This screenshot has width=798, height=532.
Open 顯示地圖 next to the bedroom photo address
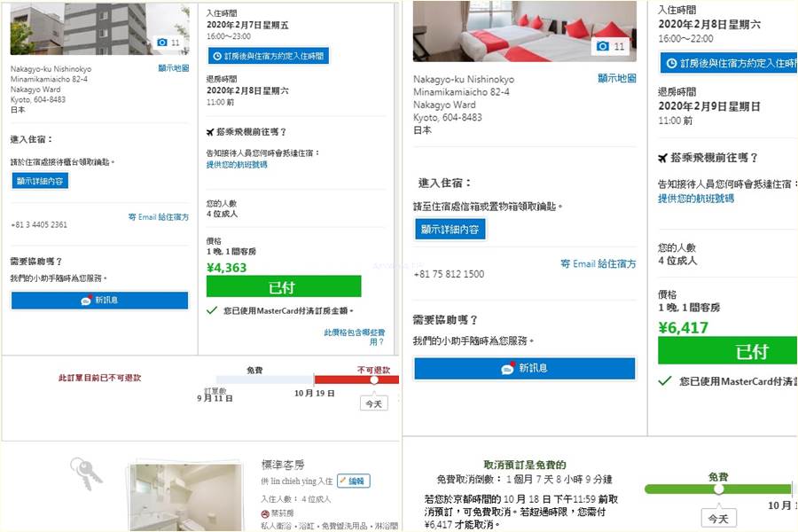(x=616, y=78)
